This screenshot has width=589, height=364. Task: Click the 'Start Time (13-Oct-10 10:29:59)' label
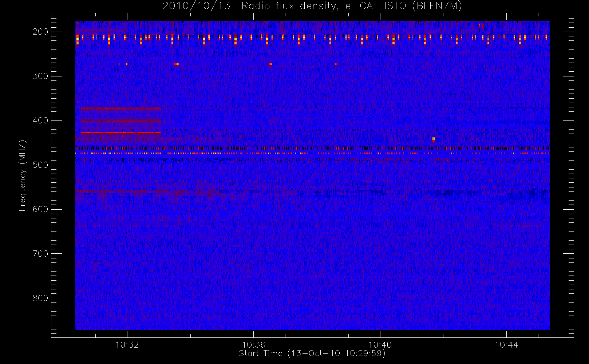click(312, 353)
